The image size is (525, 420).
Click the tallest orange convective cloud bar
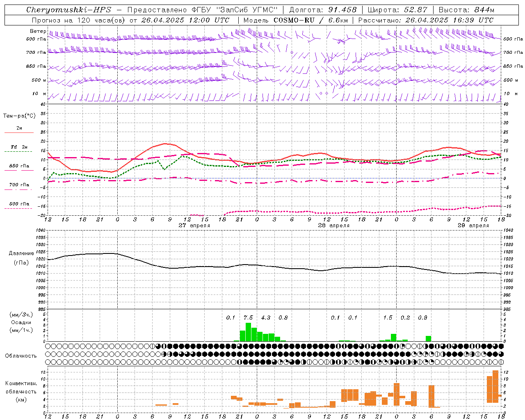[495, 386]
